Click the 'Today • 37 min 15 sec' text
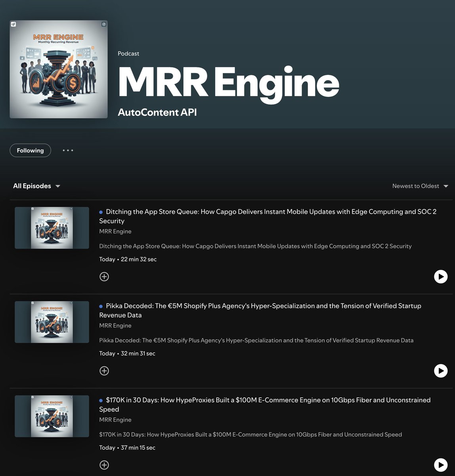The height and width of the screenshot is (476, 455). [x=127, y=447]
